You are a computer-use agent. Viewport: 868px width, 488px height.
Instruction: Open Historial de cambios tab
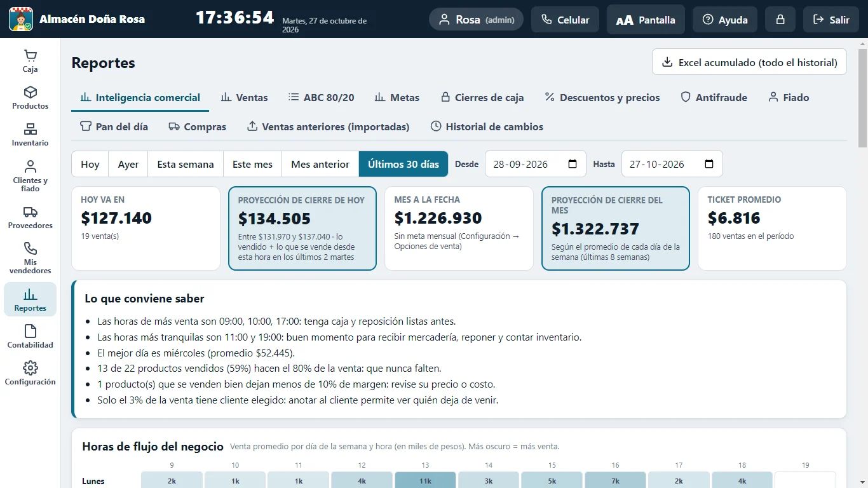(x=487, y=127)
